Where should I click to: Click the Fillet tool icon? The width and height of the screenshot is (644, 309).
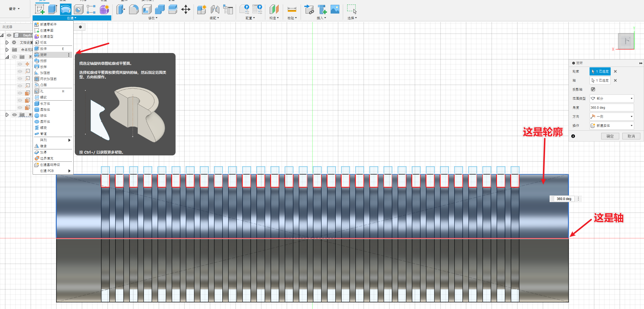coord(134,10)
